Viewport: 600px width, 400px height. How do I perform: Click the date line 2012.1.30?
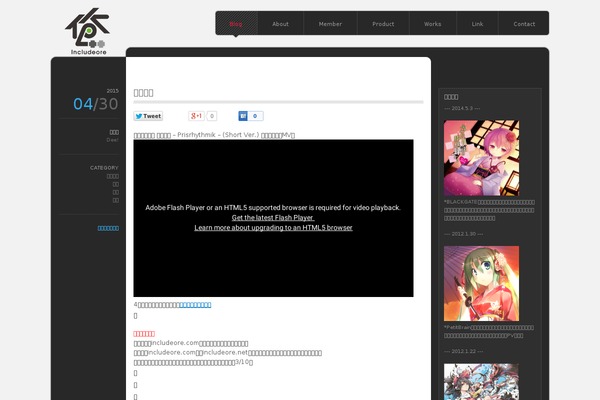pos(463,234)
